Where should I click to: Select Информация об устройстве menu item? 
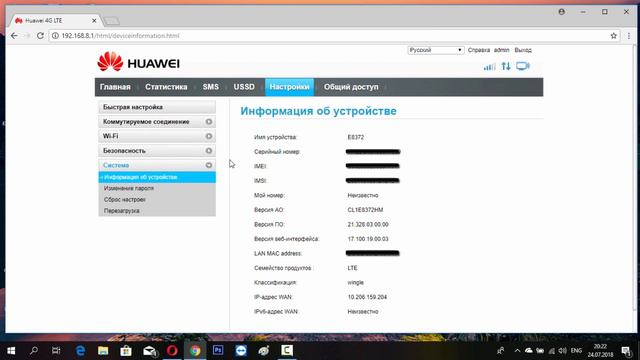pos(157,177)
